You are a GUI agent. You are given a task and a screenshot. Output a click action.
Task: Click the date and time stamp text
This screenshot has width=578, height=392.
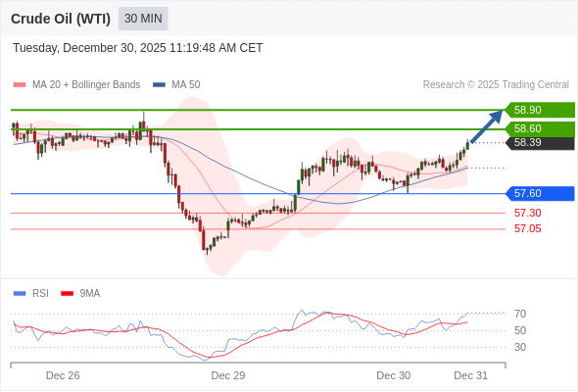click(138, 48)
